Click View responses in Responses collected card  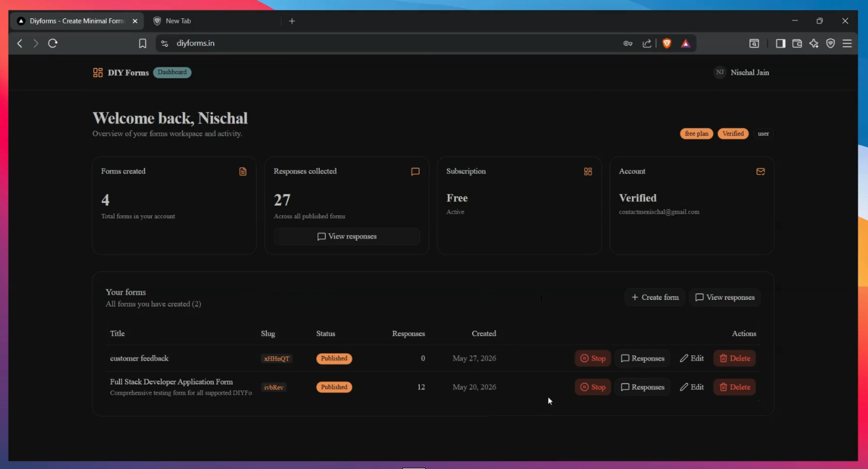347,236
